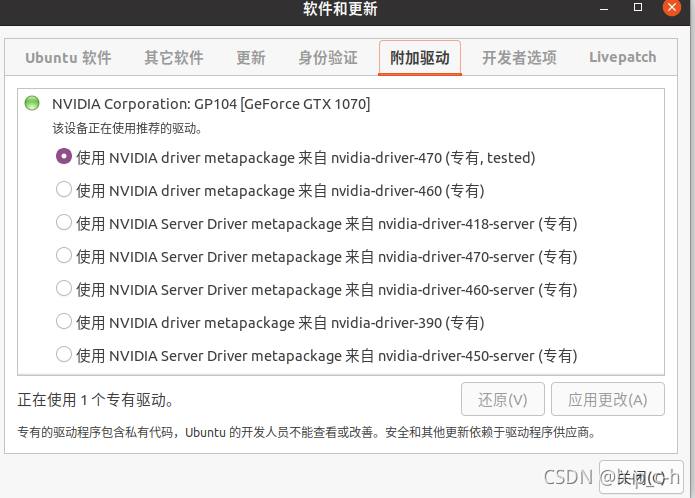Choose the nvidia-driver-460 (专有) radio option
Viewport: 695px width, 498px height.
click(64, 189)
